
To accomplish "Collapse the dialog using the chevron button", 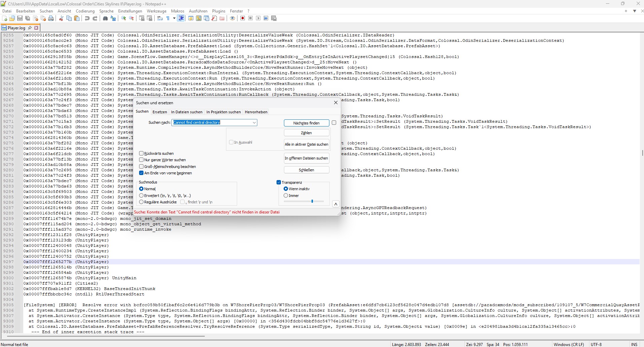I will (x=335, y=204).
